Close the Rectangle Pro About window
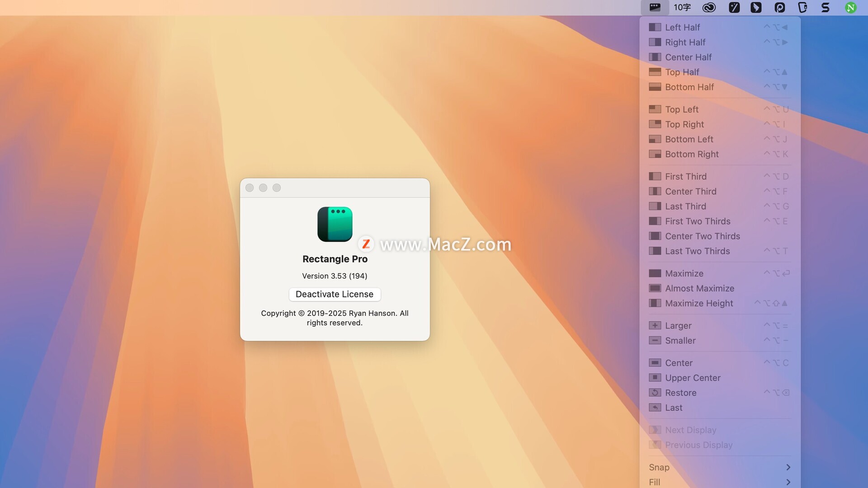The width and height of the screenshot is (868, 488). pyautogui.click(x=250, y=188)
